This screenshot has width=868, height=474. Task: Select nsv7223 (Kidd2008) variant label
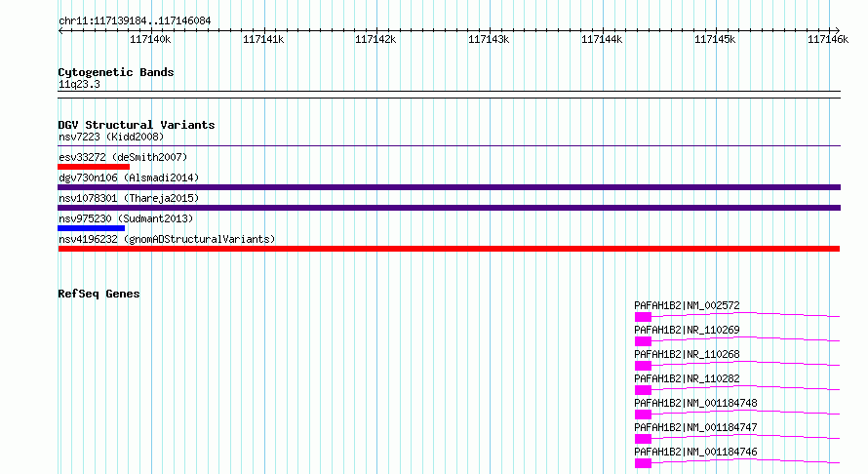click(111, 137)
